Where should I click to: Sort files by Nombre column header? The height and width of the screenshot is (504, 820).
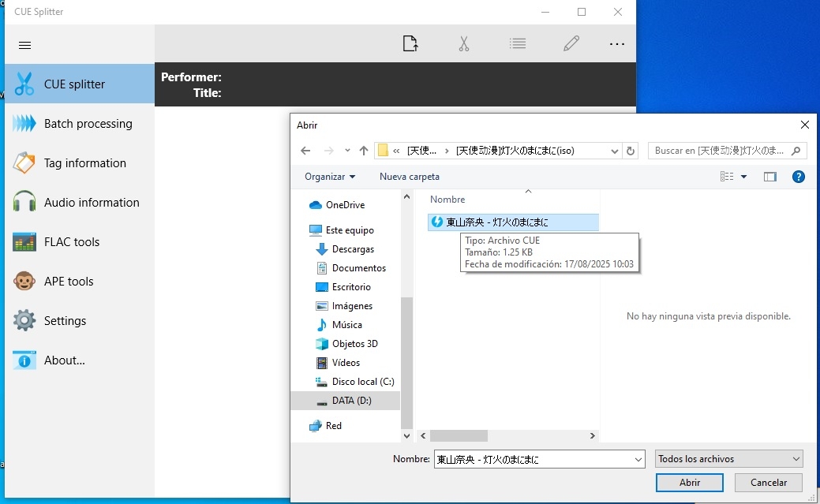(447, 200)
